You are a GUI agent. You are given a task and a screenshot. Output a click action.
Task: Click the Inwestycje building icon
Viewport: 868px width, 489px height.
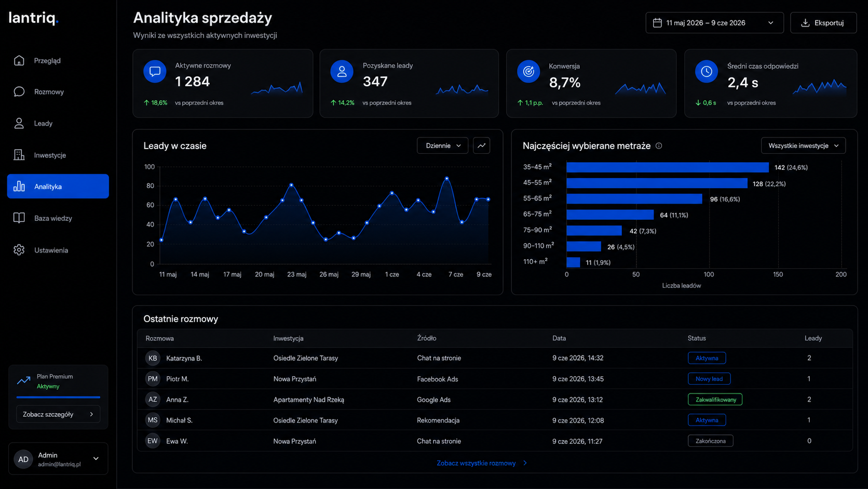coord(19,155)
